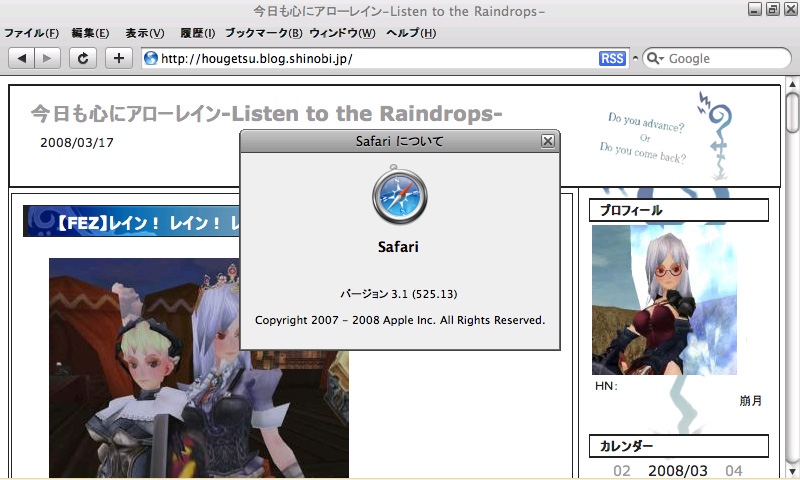
Task: Add bookmark with the plus button
Action: point(119,58)
